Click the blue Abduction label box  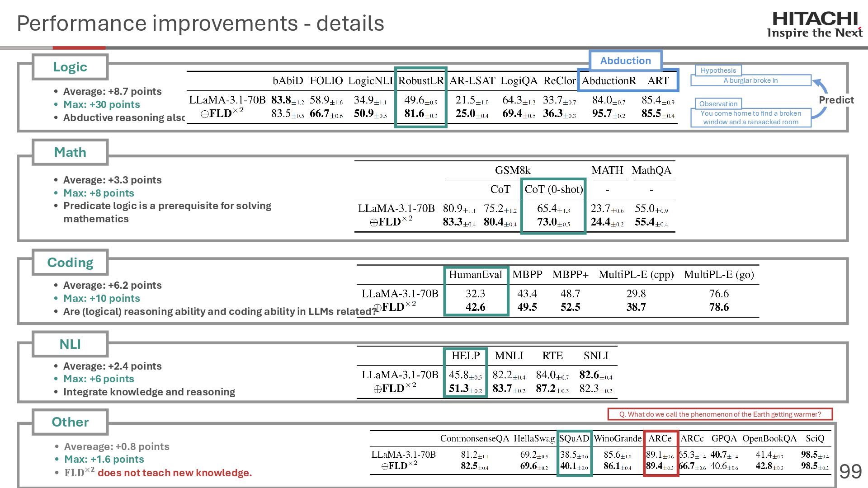pos(625,61)
